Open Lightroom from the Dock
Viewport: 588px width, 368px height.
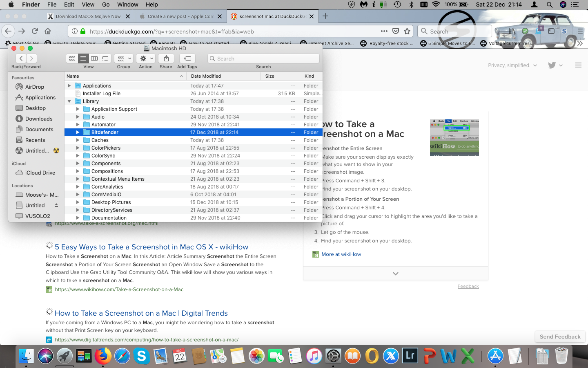410,356
